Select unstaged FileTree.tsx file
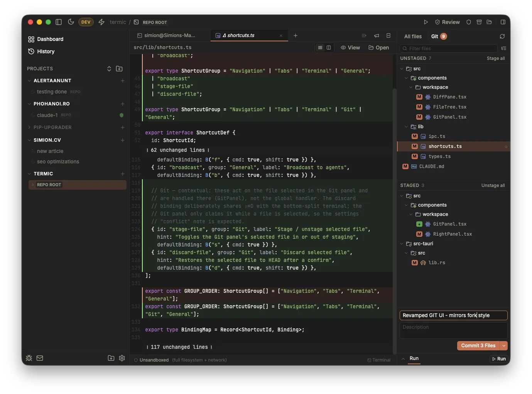532x394 pixels. [454, 107]
